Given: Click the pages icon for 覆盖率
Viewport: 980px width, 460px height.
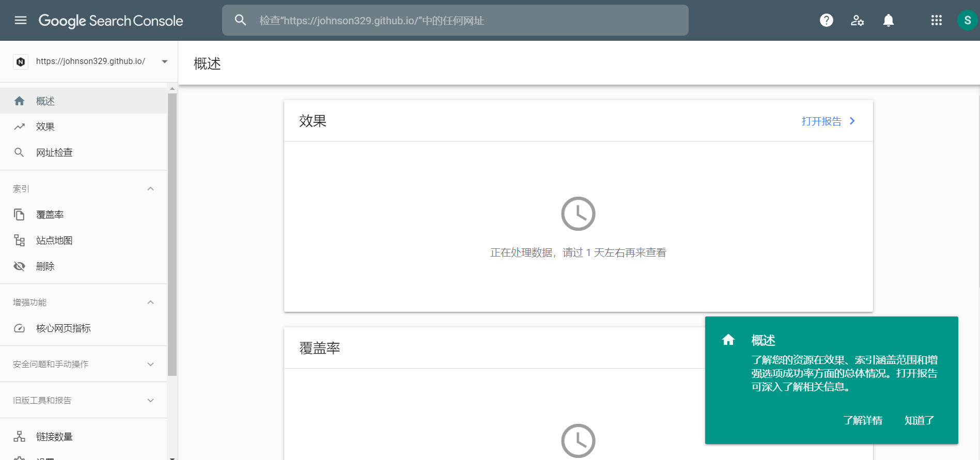Looking at the screenshot, I should coord(19,214).
